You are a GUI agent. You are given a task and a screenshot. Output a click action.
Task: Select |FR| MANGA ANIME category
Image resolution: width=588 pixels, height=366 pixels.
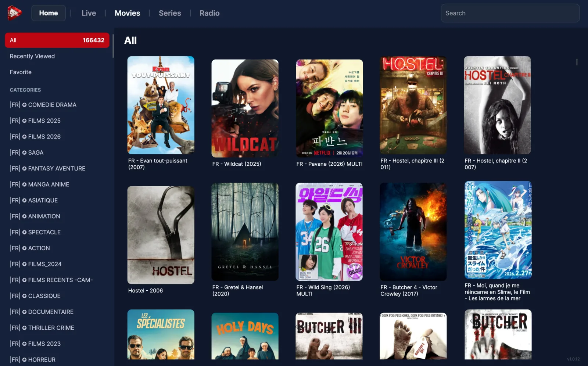57,184
